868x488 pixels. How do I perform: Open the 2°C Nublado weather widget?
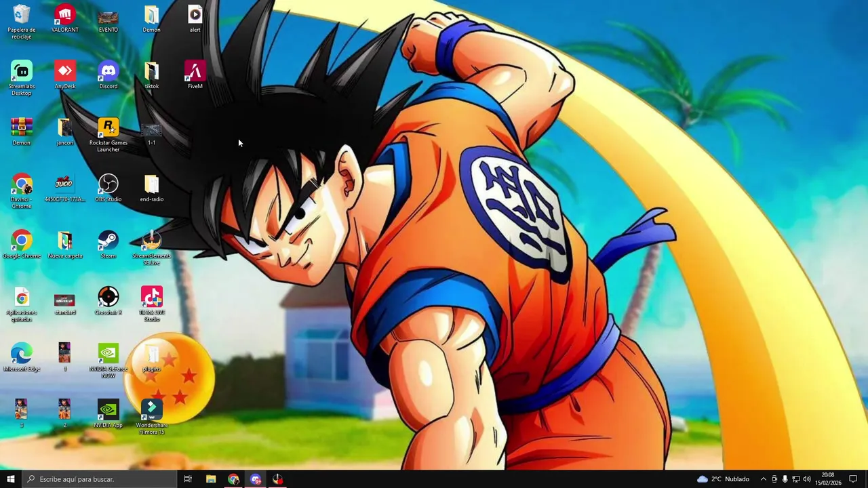coord(723,479)
